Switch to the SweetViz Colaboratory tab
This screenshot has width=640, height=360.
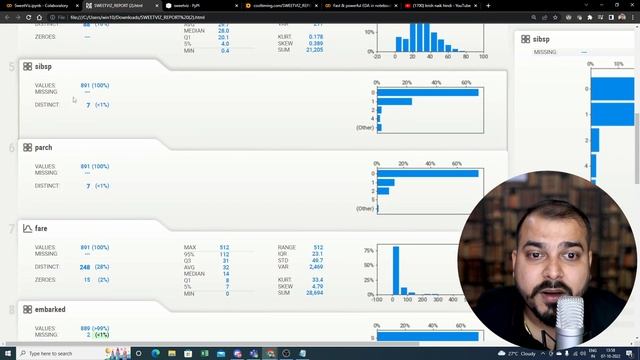pyautogui.click(x=41, y=6)
